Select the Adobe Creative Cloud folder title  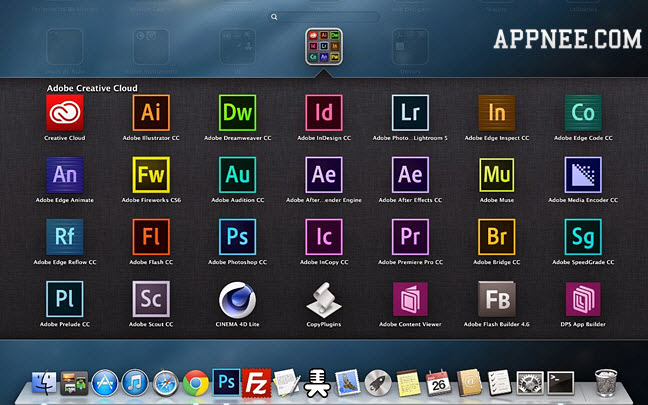pos(92,88)
